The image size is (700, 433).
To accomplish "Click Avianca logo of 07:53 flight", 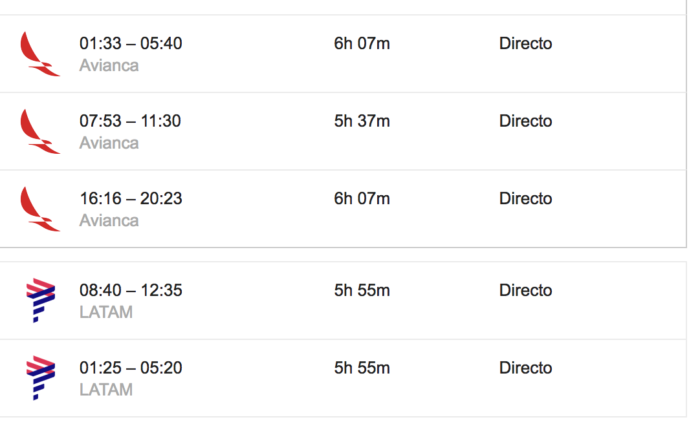I will click(x=40, y=132).
